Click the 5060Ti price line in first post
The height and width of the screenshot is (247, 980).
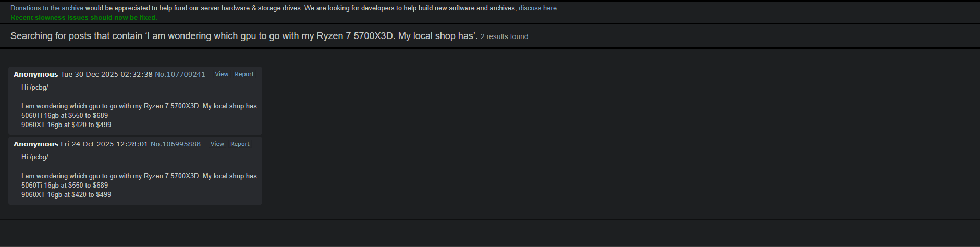point(65,116)
